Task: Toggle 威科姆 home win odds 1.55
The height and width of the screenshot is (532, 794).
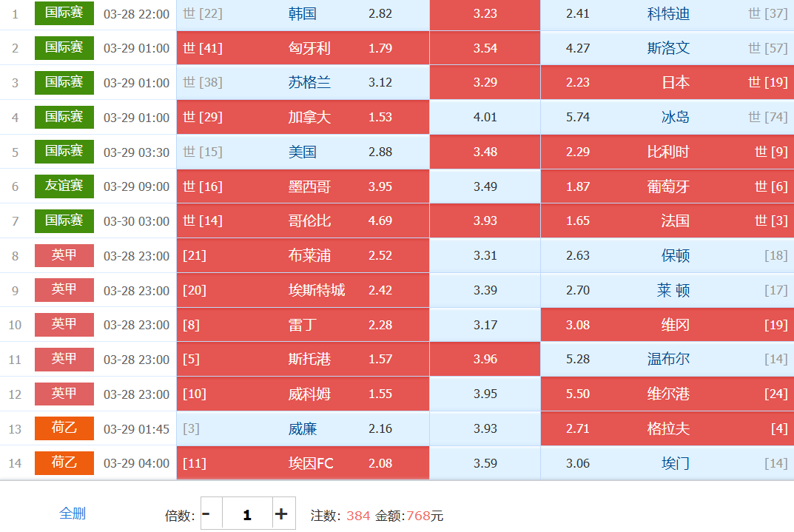Action: point(303,394)
